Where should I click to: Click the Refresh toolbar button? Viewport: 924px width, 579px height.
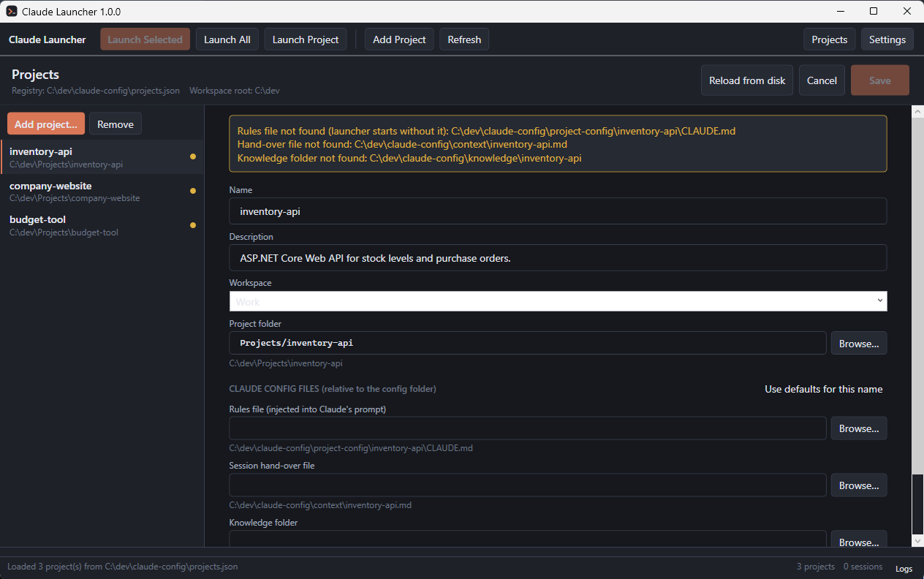[464, 39]
